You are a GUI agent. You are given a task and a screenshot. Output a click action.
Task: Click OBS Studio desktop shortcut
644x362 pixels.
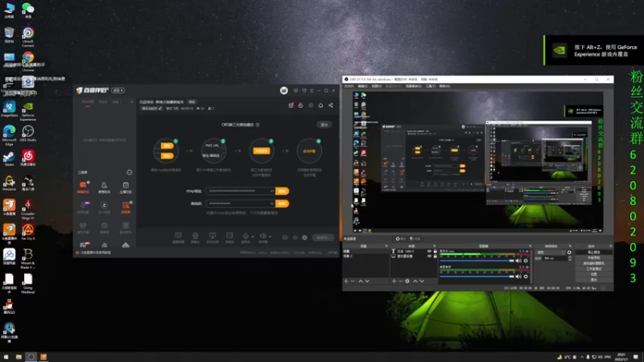click(x=28, y=134)
